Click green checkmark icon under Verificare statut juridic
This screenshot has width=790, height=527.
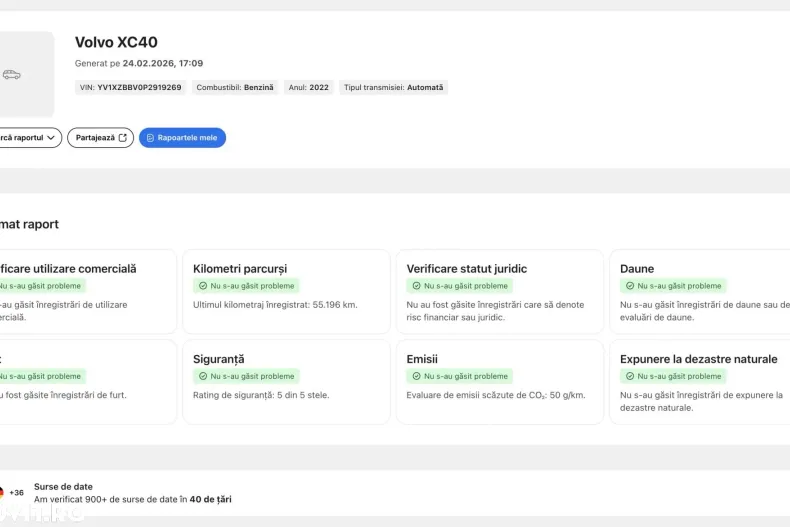tap(416, 286)
